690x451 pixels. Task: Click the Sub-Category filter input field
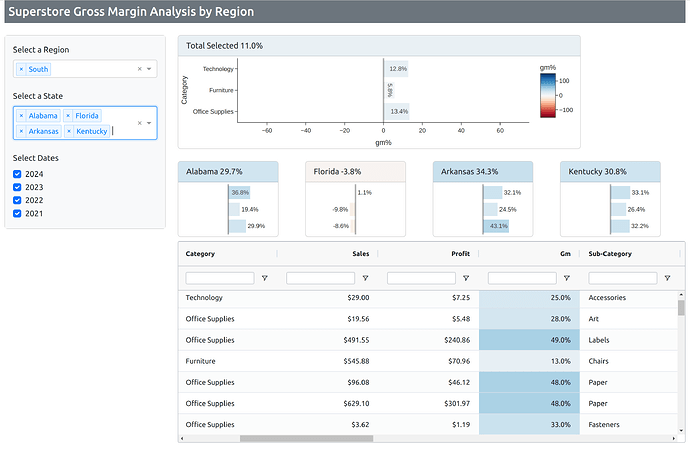[x=623, y=278]
